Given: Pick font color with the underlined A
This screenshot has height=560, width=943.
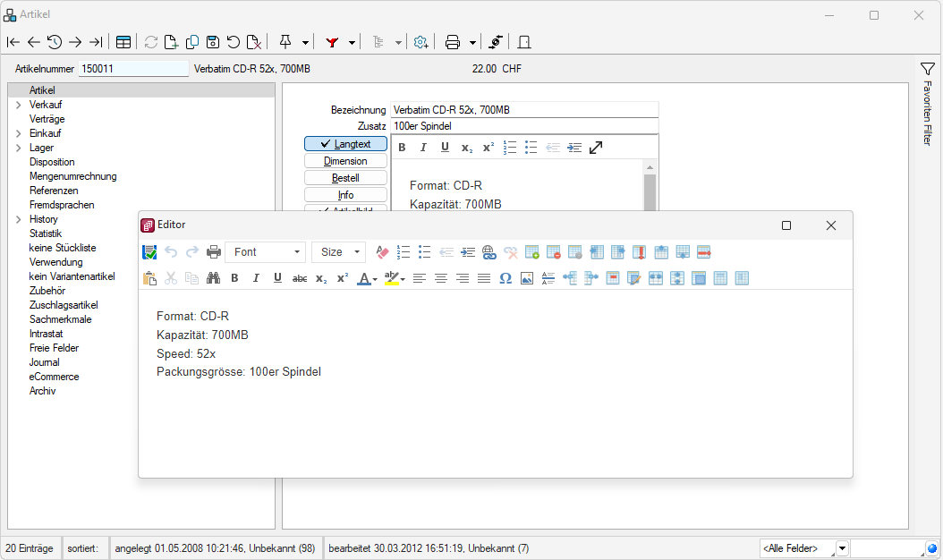Looking at the screenshot, I should click(364, 278).
